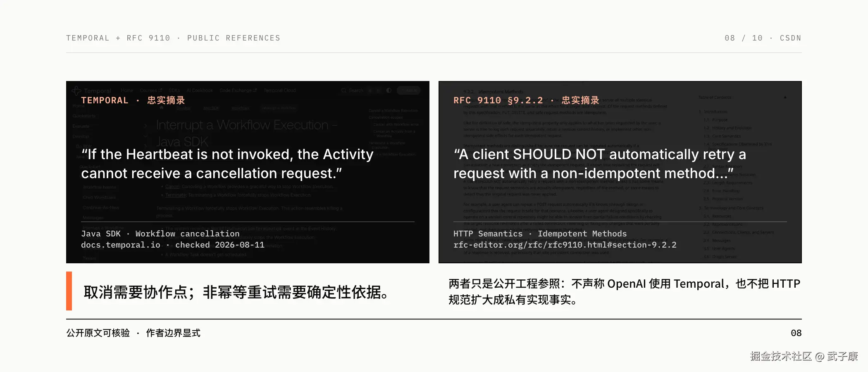This screenshot has width=868, height=372.
Task: Open Temporal Cloud in the top navigation
Action: tap(280, 90)
